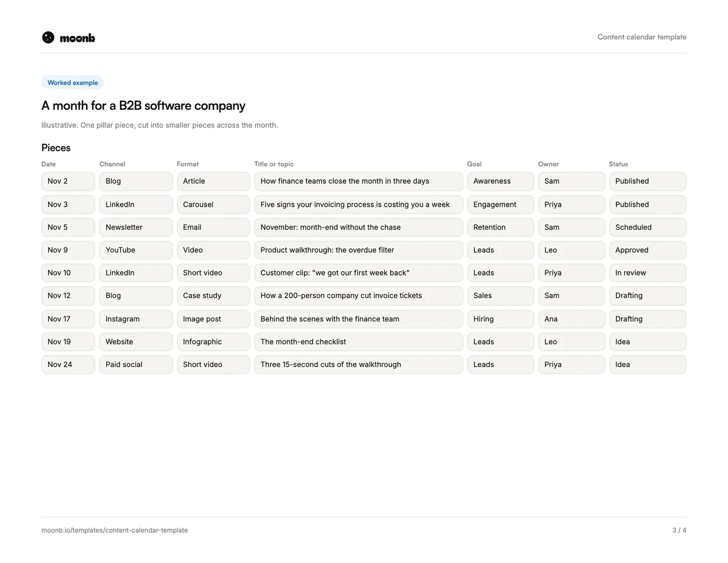Click the Article format cell

(213, 182)
